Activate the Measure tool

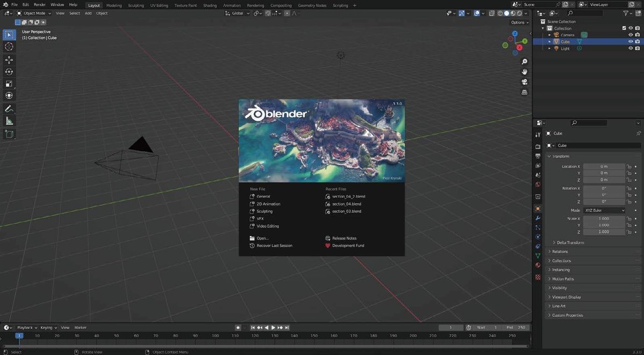tap(9, 121)
